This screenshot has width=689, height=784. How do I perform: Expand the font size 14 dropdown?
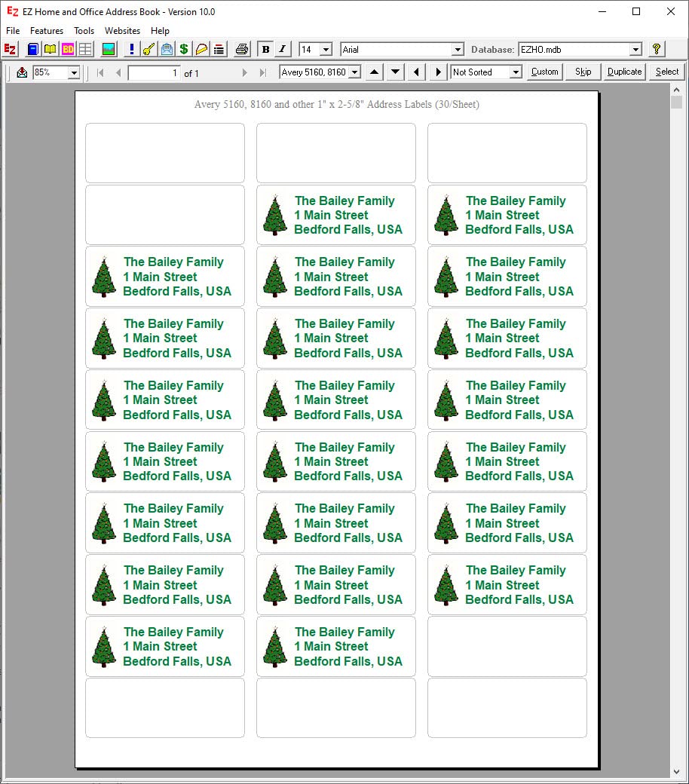pos(326,50)
